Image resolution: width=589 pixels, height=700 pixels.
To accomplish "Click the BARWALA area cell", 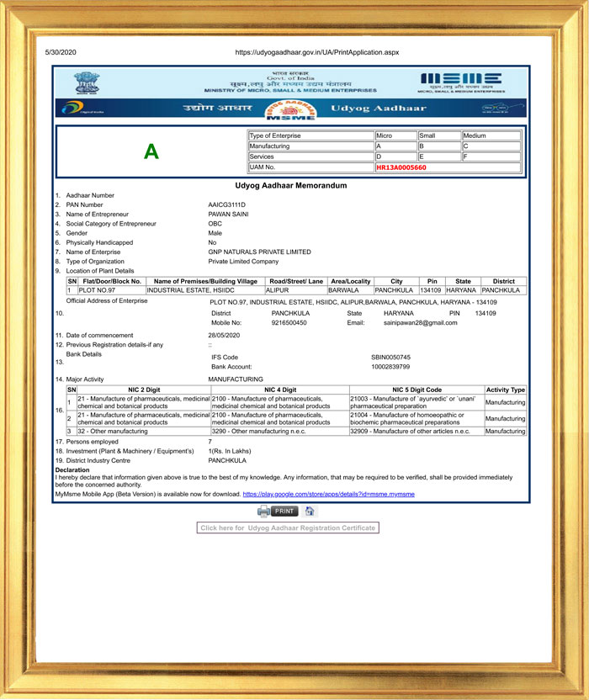I will [351, 290].
